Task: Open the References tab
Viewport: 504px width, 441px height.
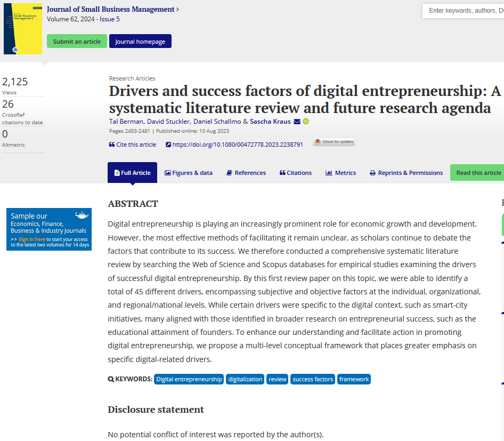Action: (x=247, y=173)
